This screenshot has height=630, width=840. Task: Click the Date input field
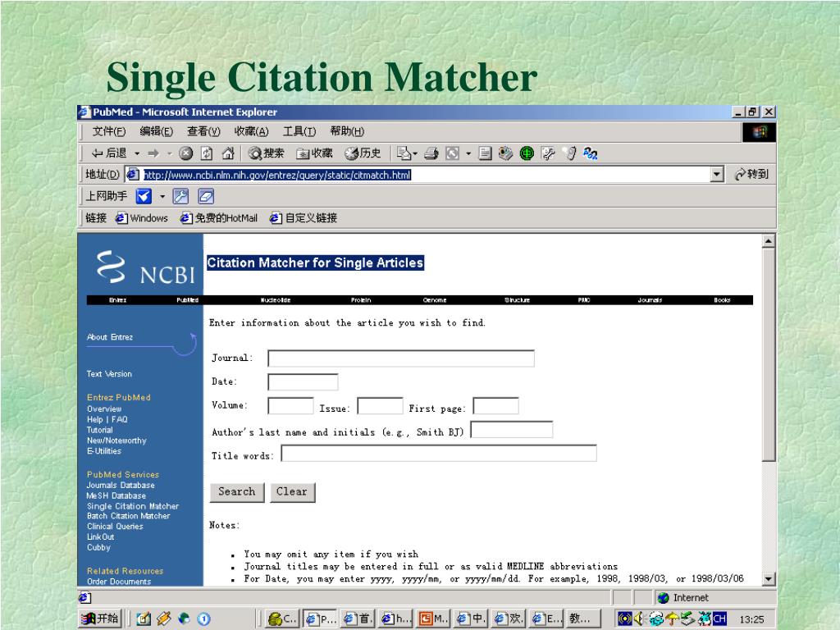click(x=303, y=382)
